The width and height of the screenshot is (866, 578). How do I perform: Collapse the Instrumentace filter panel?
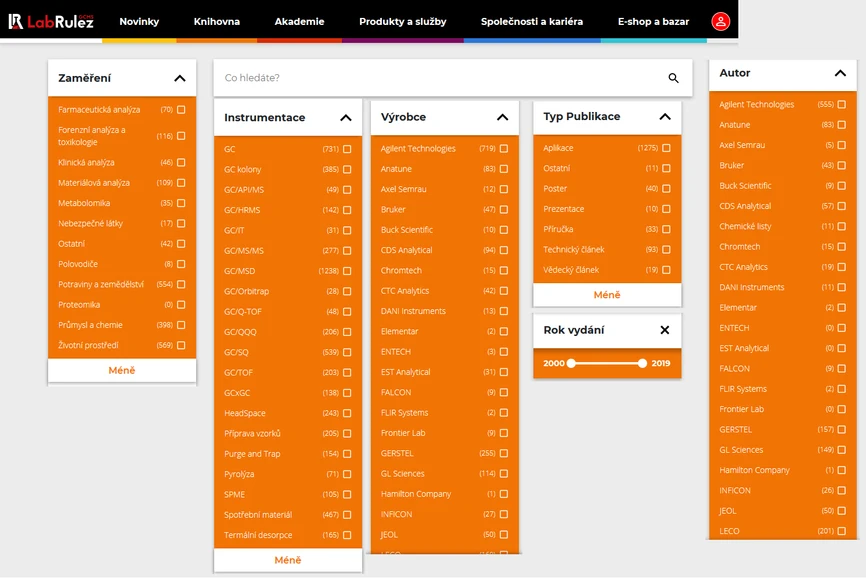coord(346,117)
